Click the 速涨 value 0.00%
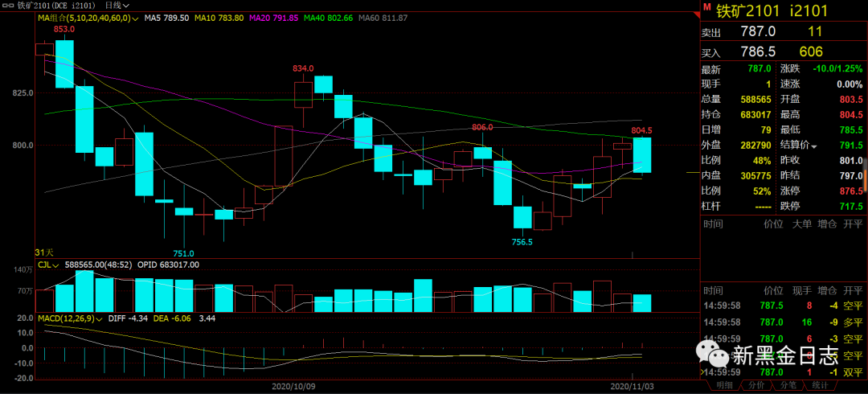868x394 pixels. pos(850,84)
